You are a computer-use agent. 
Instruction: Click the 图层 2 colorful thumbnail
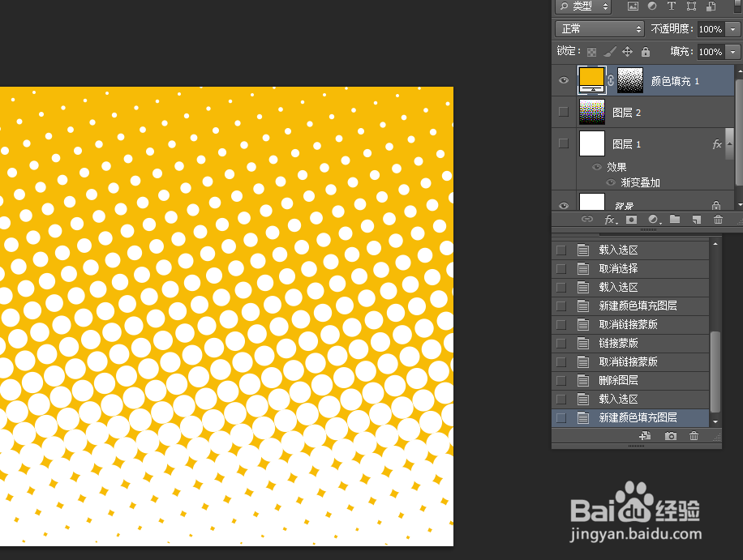(592, 112)
